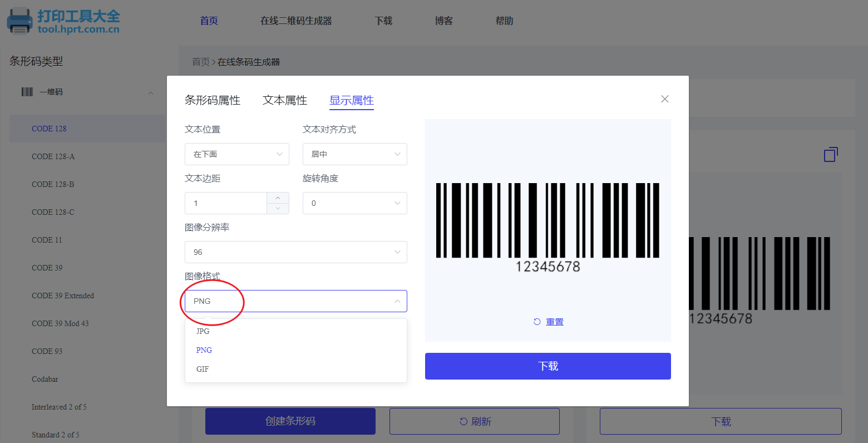Open 下载 in the top navigation

pyautogui.click(x=384, y=21)
